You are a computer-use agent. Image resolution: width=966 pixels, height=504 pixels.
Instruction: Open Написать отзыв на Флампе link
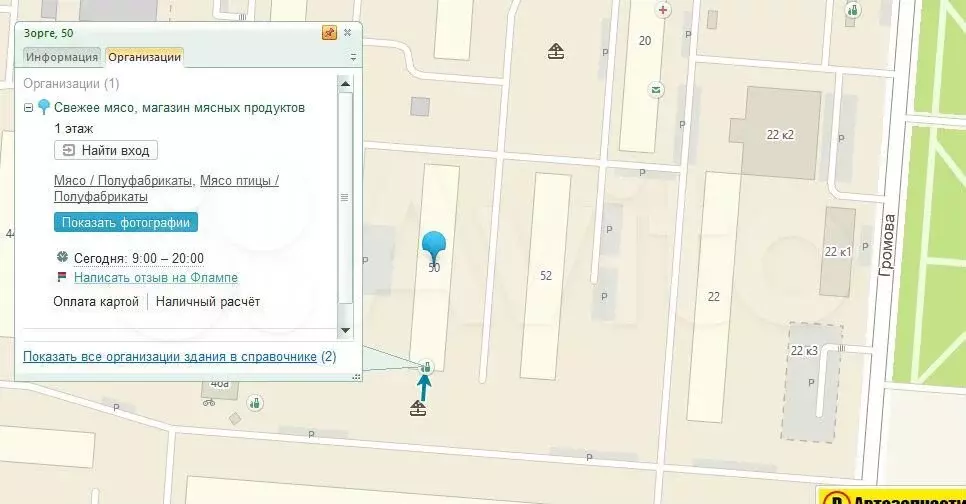point(155,277)
